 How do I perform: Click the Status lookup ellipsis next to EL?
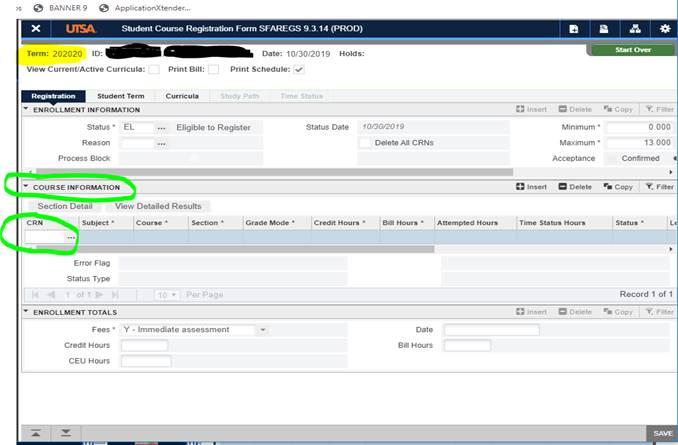coord(161,128)
